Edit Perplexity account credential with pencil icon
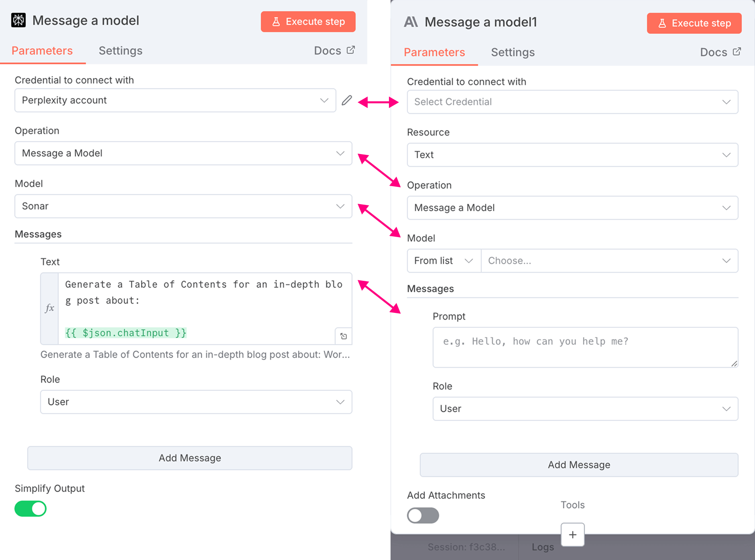755x560 pixels. (347, 100)
